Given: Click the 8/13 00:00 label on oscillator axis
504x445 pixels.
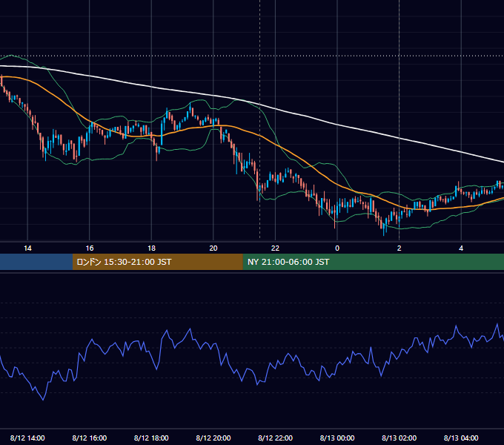Looking at the screenshot, I should tap(337, 438).
